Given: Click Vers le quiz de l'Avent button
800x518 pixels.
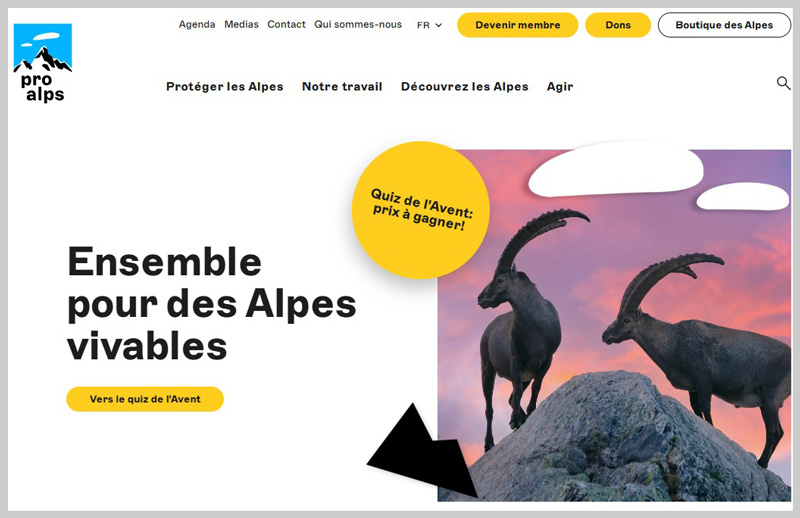Looking at the screenshot, I should coord(145,399).
